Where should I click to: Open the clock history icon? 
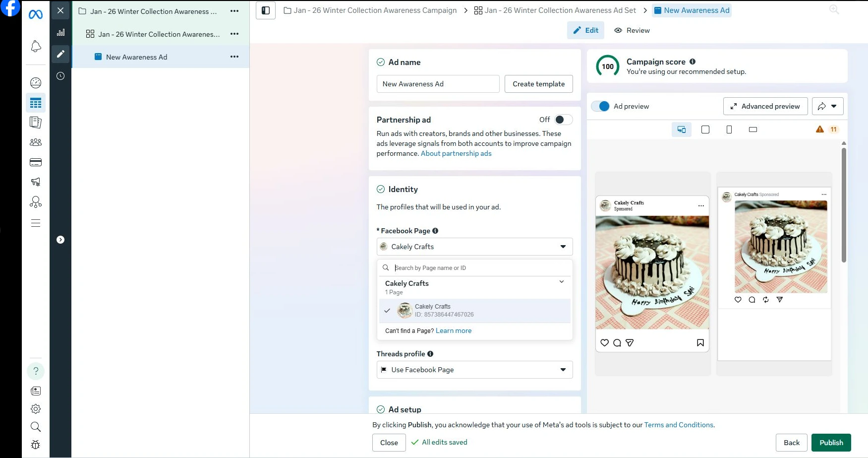[60, 76]
